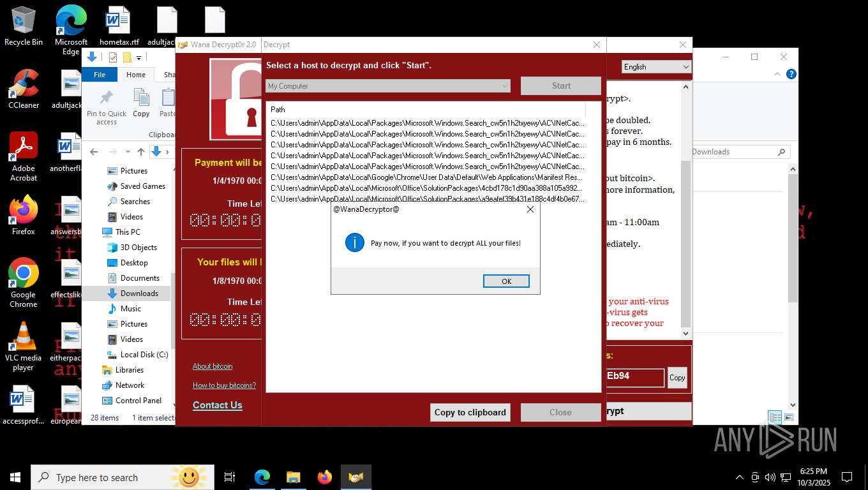Open the CCleaner desktop shortcut

tap(24, 89)
